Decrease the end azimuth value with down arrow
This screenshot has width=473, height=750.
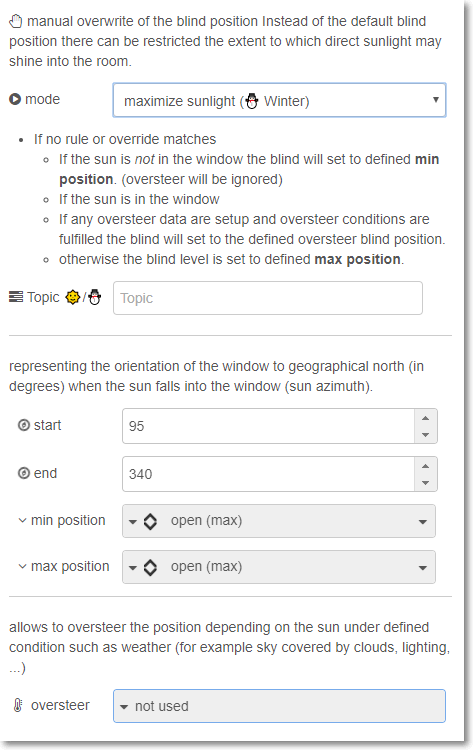point(426,483)
